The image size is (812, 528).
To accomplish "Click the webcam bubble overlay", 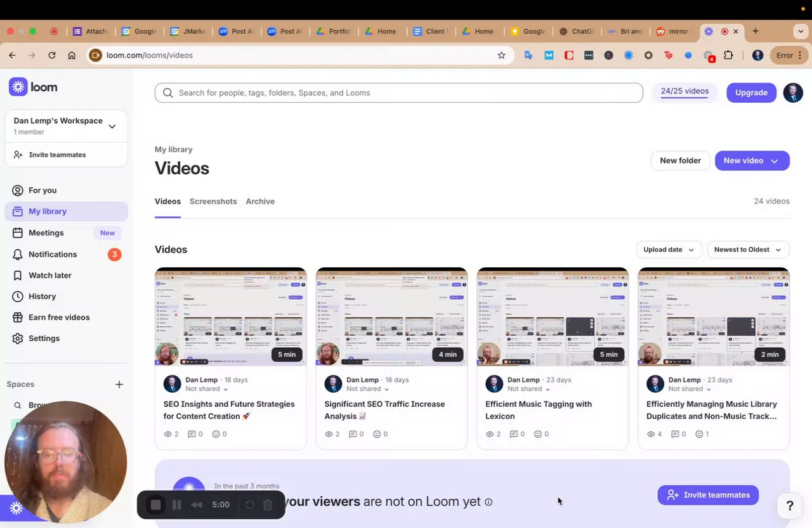I will pos(65,462).
